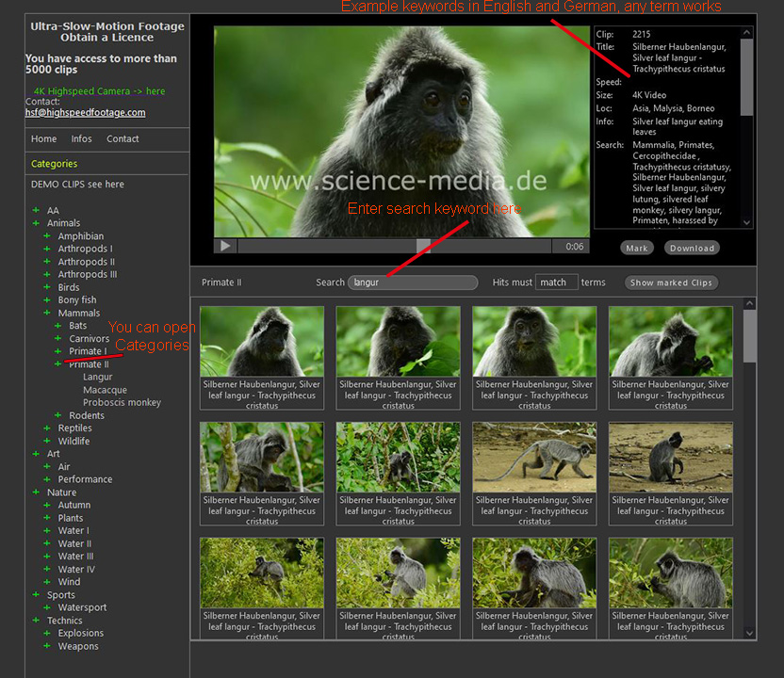
Task: Expand the Arthropods I category plus icon
Action: pos(47,250)
